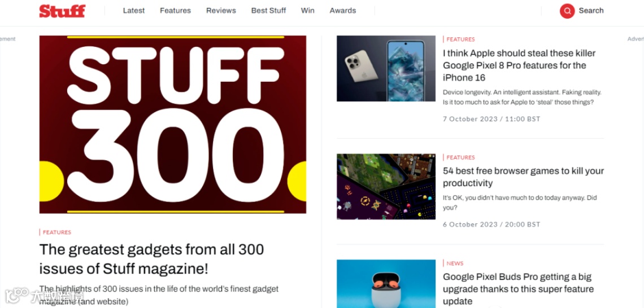
Task: Click the 'It's OK, you didn't have much' excerpt
Action: 520,203
